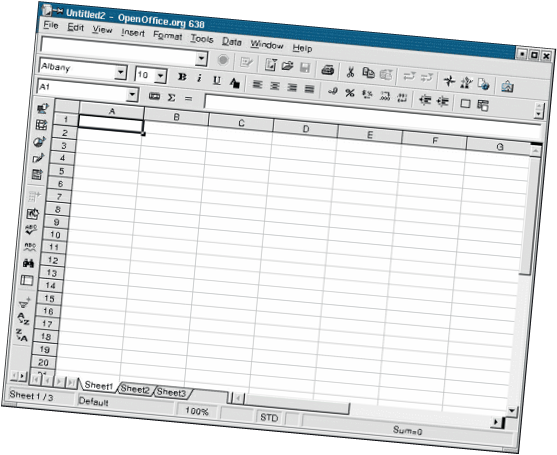Click the vertical scrollbar down arrow
Viewport: 557px width, 455px height.
[x=512, y=410]
